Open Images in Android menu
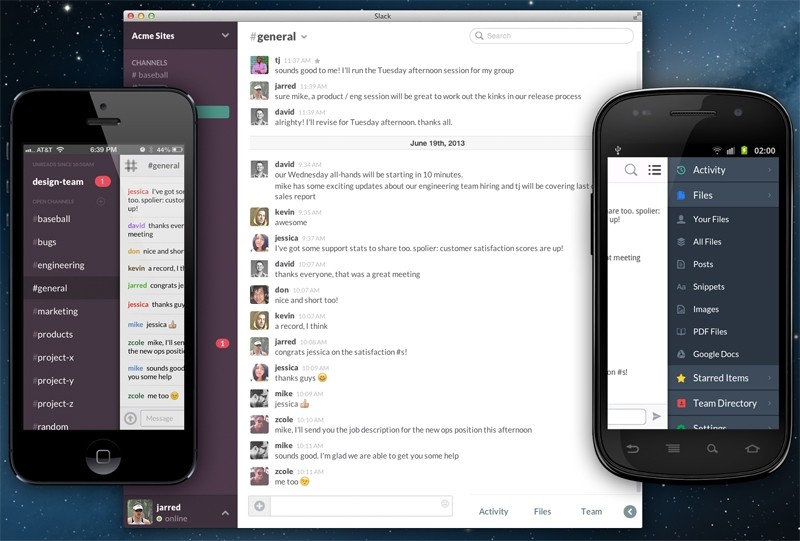 pos(724,309)
